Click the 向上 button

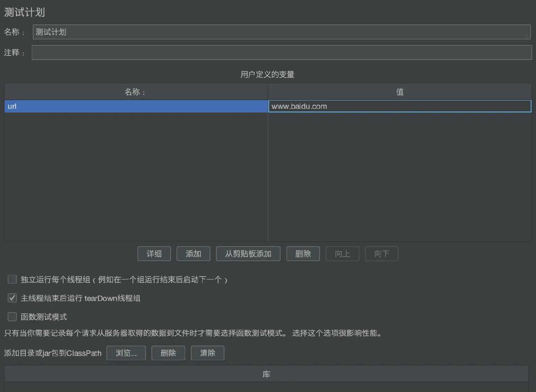[x=342, y=254]
